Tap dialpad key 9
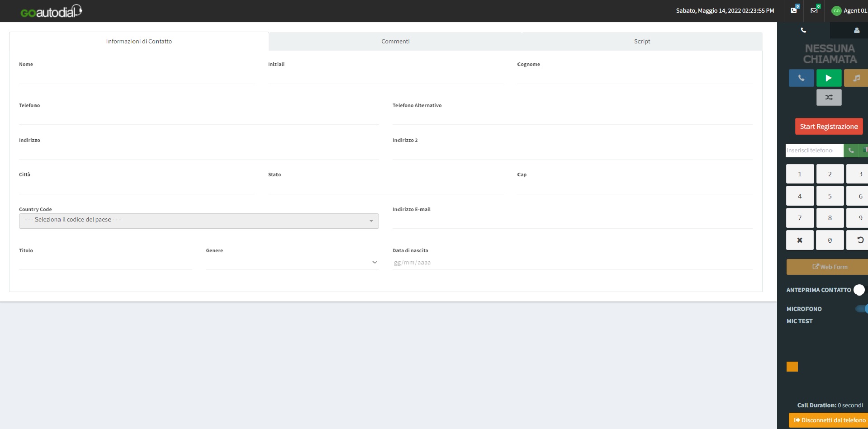Viewport: 868px width, 429px height. point(858,218)
